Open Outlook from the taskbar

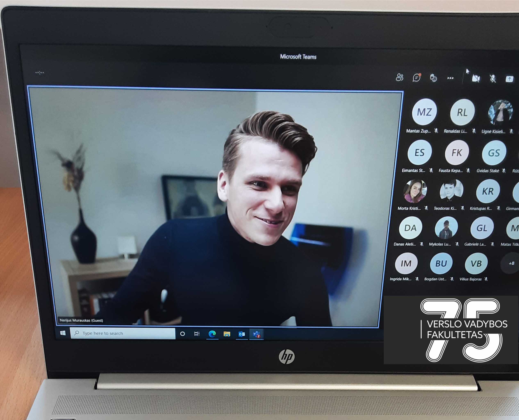(x=242, y=334)
